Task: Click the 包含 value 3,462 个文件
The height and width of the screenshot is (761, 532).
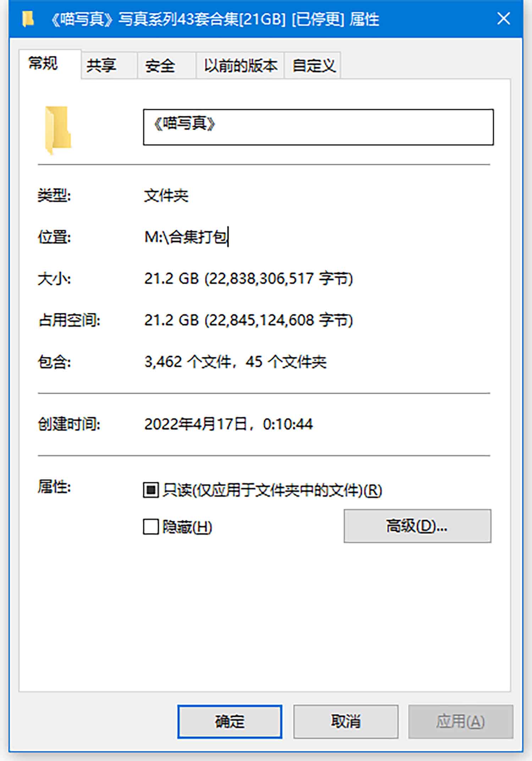Action: coord(188,362)
